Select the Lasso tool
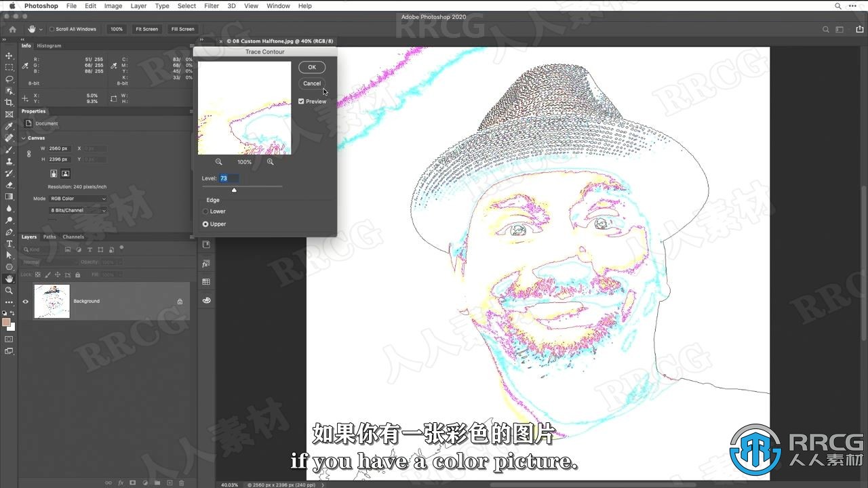This screenshot has width=868, height=488. [9, 79]
